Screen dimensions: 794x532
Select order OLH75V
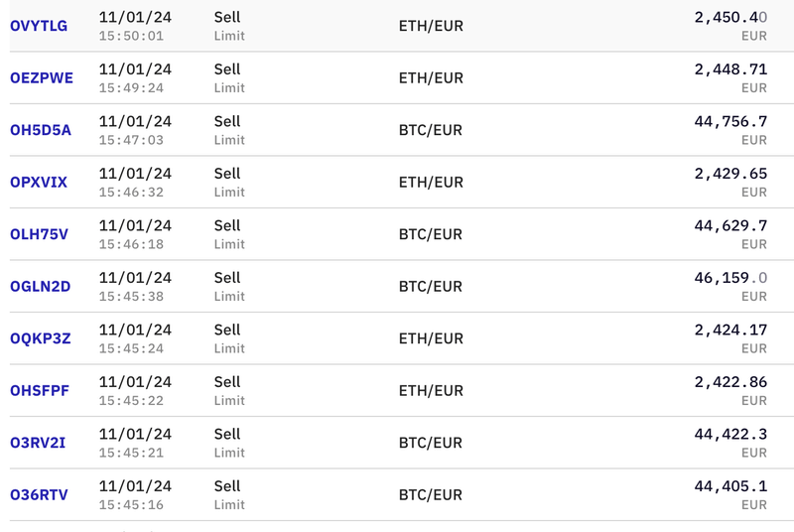(39, 234)
